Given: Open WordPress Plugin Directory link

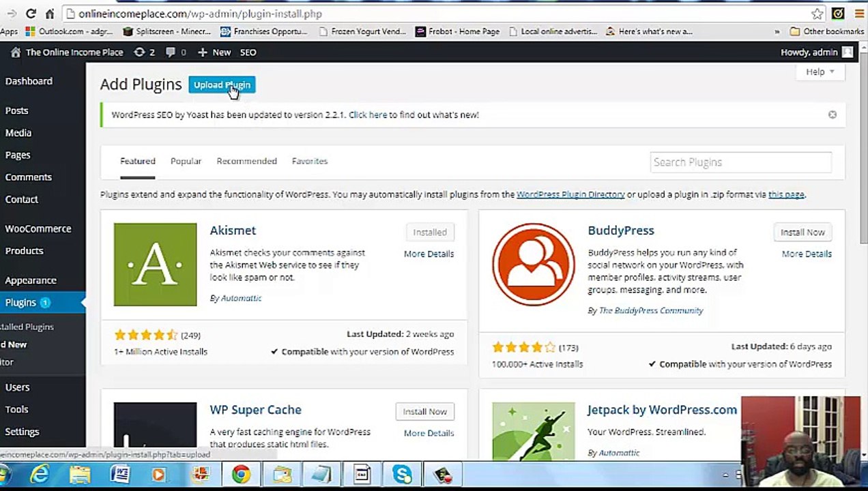Looking at the screenshot, I should tap(570, 194).
